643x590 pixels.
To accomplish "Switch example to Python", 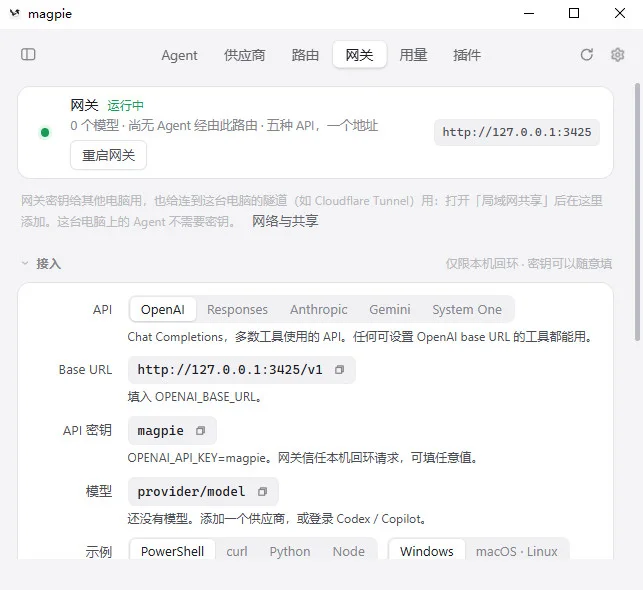I will 290,551.
